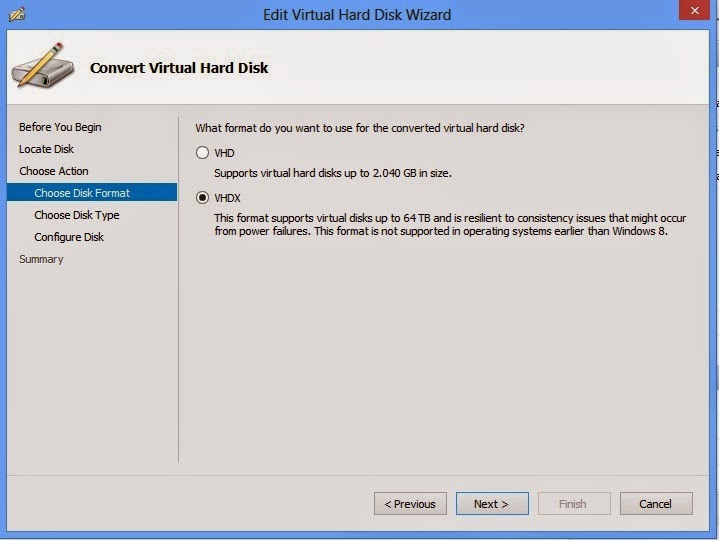Close the Edit Virtual Hard Disk Wizard
Viewport: 719px width, 540px height.
point(693,13)
